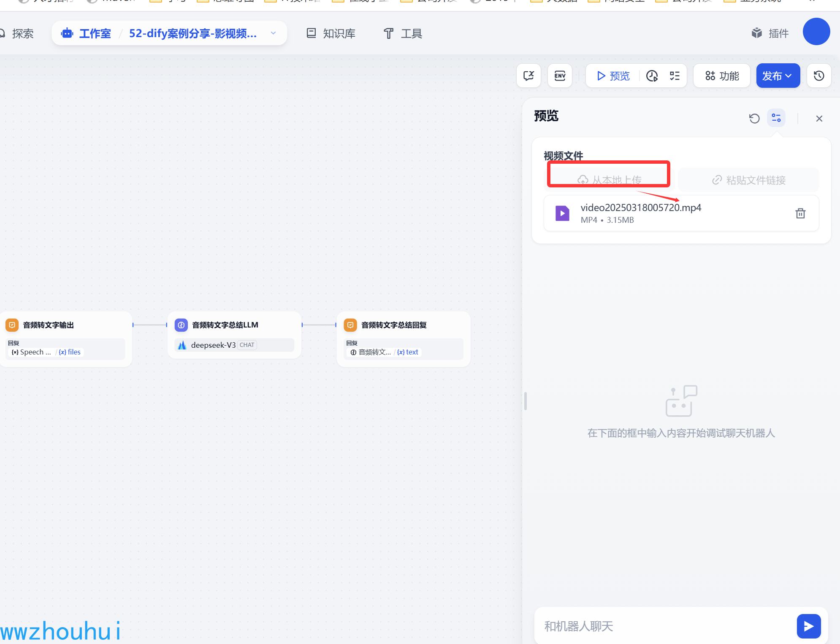This screenshot has width=840, height=644.
Task: Select the 音频转文字总结回复 node
Action: (404, 339)
